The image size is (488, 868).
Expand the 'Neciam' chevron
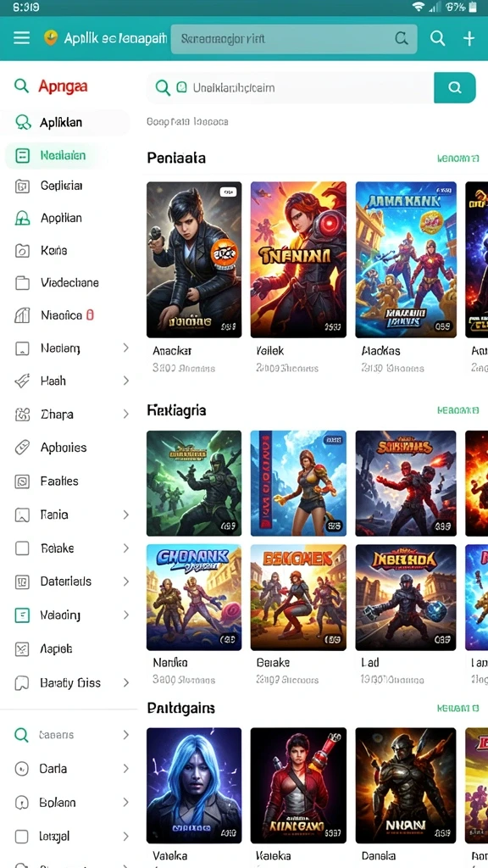click(x=125, y=348)
